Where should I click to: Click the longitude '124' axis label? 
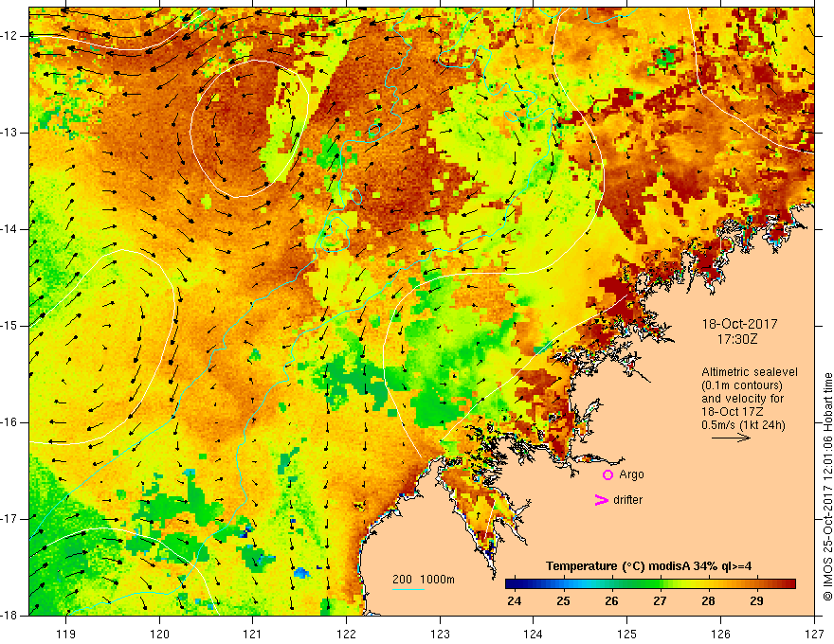[534, 634]
